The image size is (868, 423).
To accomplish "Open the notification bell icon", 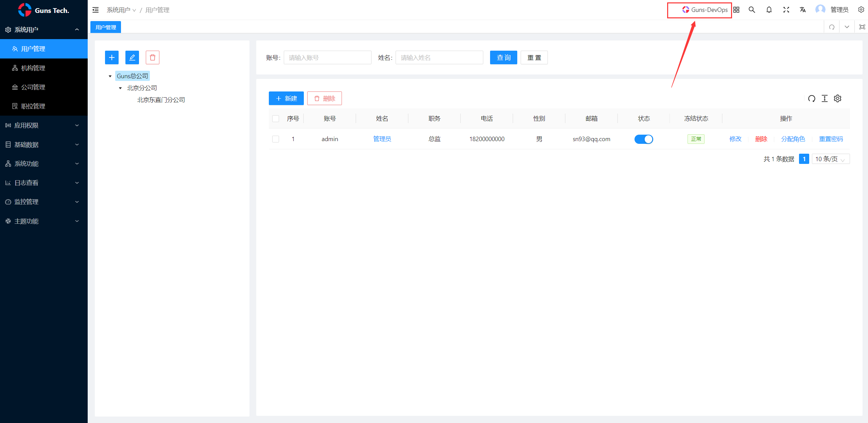I will tap(769, 10).
